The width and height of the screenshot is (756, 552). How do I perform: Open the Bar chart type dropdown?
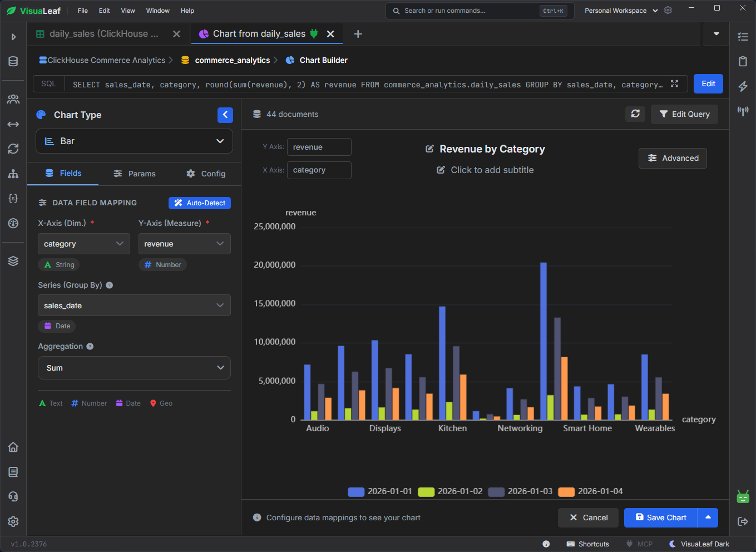[134, 141]
